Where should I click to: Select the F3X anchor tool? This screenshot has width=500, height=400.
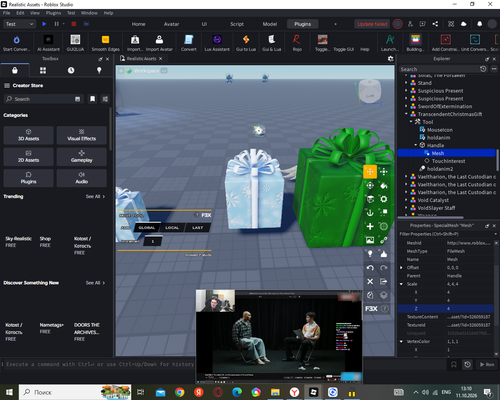click(x=370, y=213)
